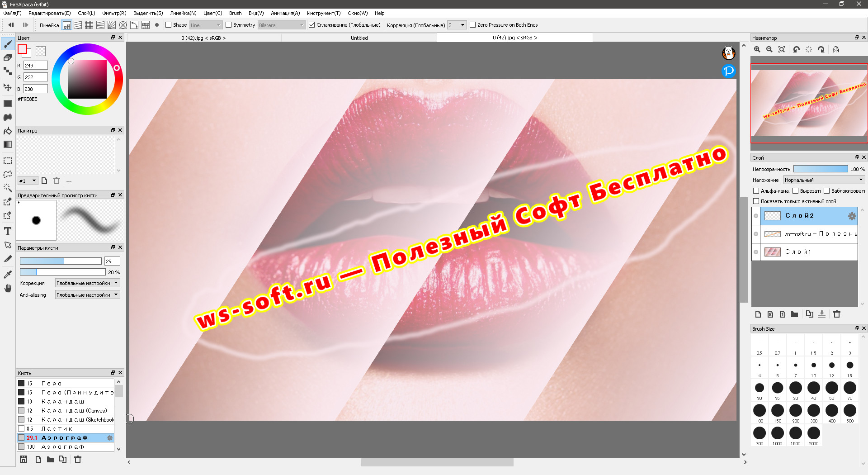
Task: Select the Move tool
Action: (x=8, y=87)
